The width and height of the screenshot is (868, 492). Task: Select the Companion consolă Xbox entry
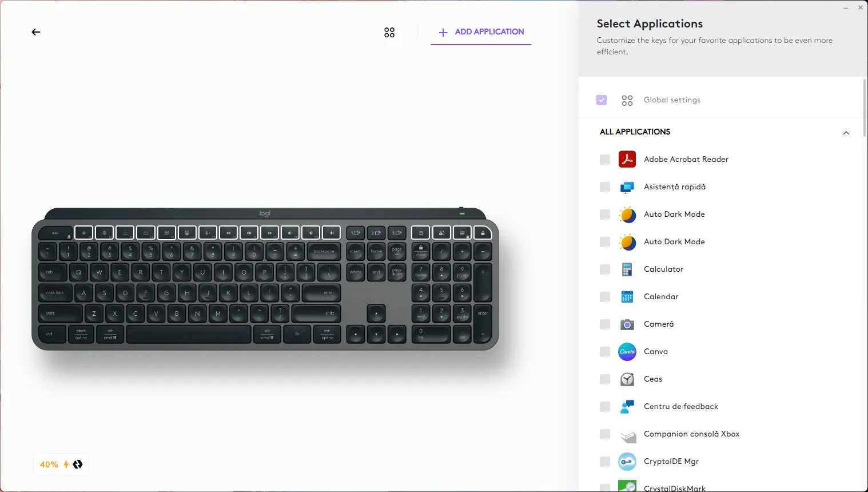(691, 434)
